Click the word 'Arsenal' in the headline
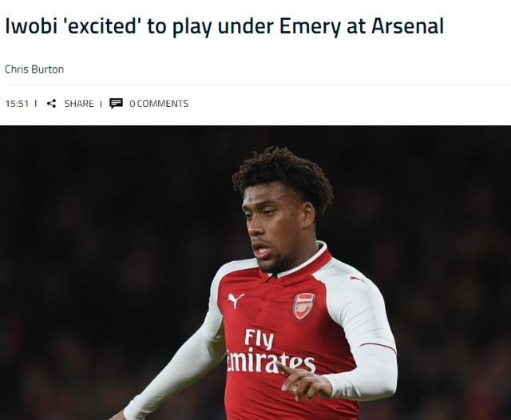 [x=407, y=26]
